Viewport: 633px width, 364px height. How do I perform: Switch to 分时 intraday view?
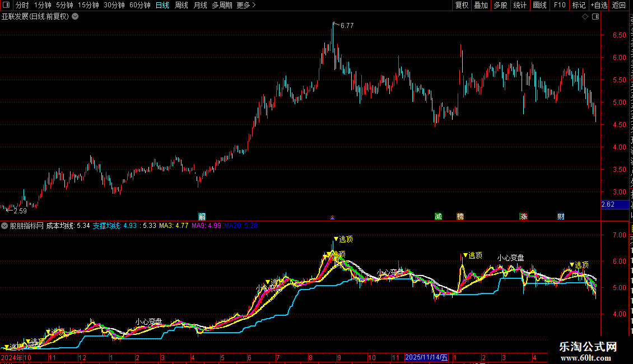coord(22,5)
